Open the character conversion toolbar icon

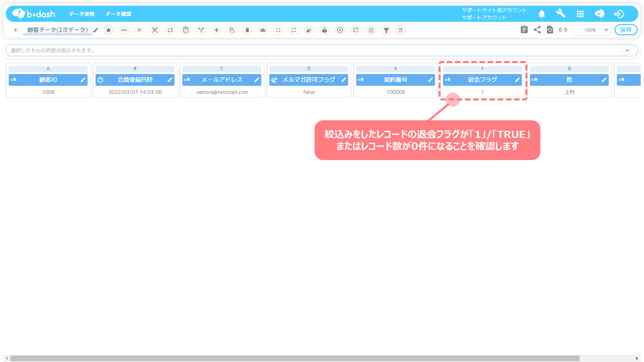coord(355,30)
